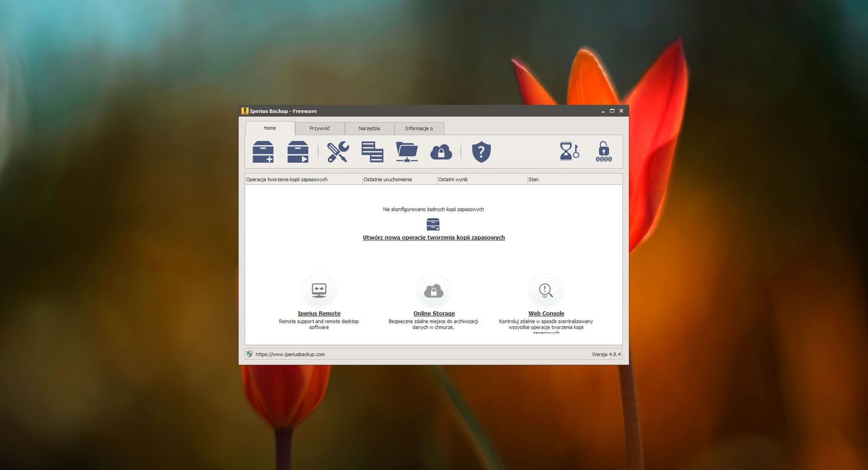The width and height of the screenshot is (868, 470).
Task: Click the padlock 0000 password icon
Action: click(x=604, y=152)
